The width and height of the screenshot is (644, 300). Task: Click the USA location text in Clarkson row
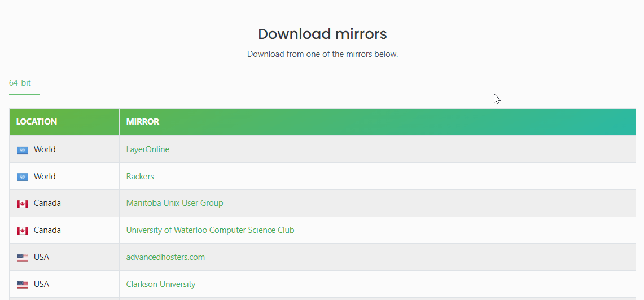(42, 284)
